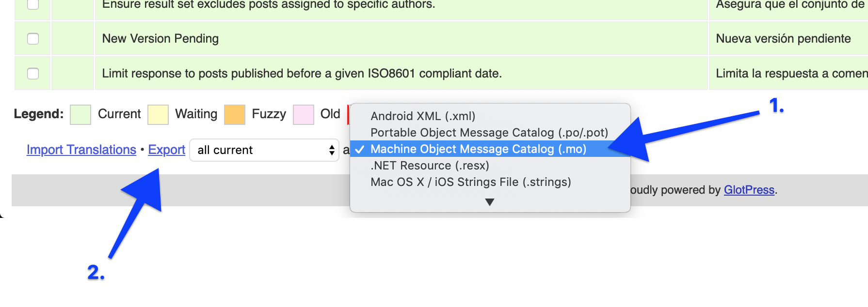Screen dimensions: 868x307
Task: Open the 'all current' filter dropdown
Action: (264, 150)
